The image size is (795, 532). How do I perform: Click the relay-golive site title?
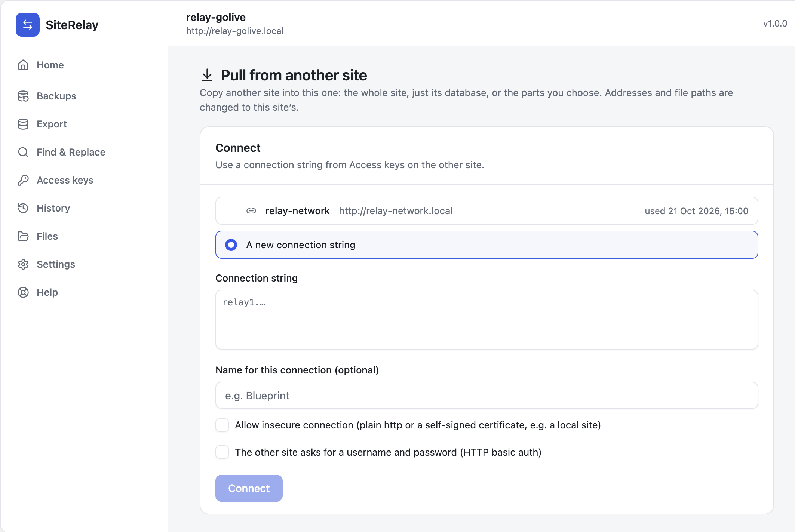(216, 17)
